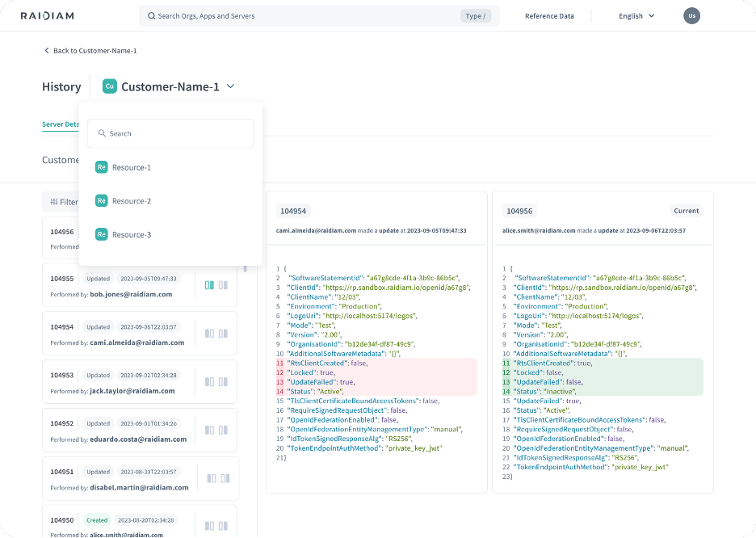Click timestamp 2023-08-30T22:03:57
Image resolution: width=756 pixels, height=538 pixels.
tap(149, 472)
